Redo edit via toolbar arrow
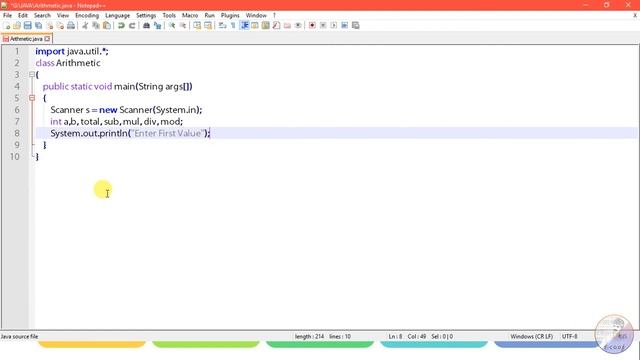This screenshot has width=640, height=360. (132, 26)
